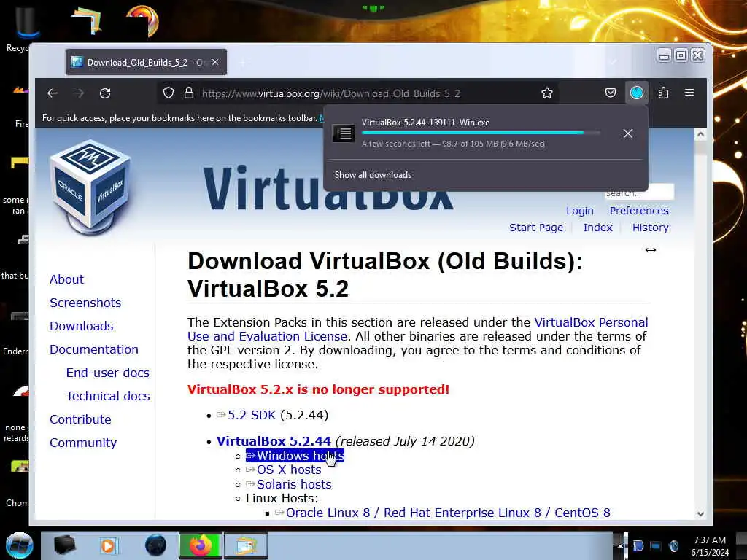
Task: Click Firefox in the taskbar
Action: pyautogui.click(x=201, y=545)
